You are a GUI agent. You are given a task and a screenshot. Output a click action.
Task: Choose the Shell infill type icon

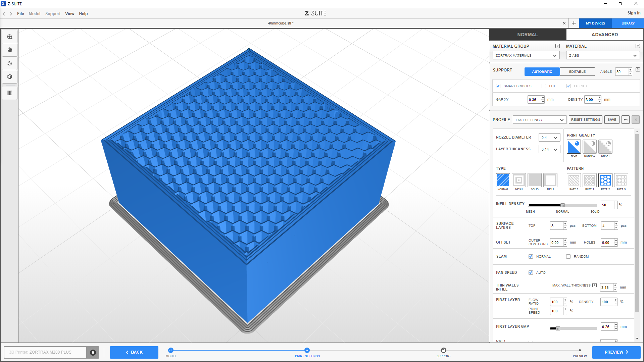click(x=550, y=180)
